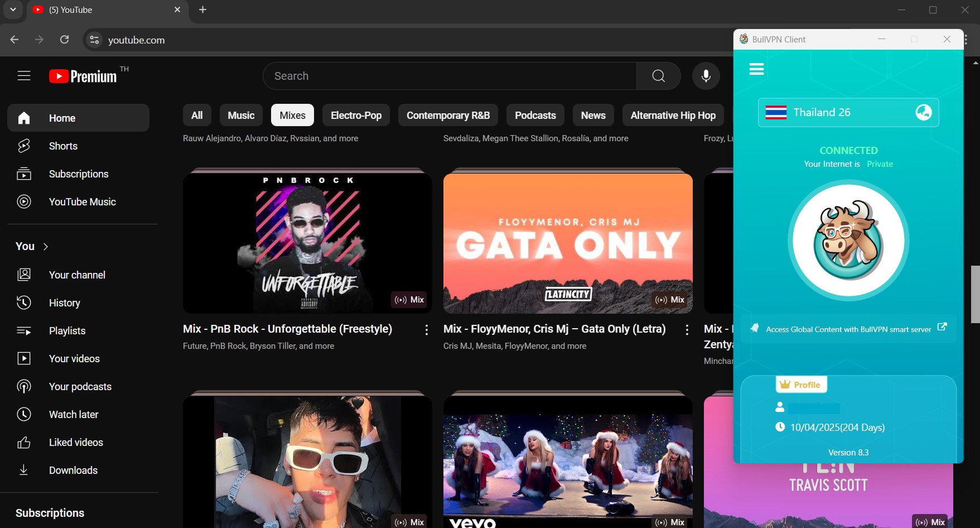Open the BullVPN hamburger menu
Image resolution: width=980 pixels, height=528 pixels.
click(x=756, y=69)
